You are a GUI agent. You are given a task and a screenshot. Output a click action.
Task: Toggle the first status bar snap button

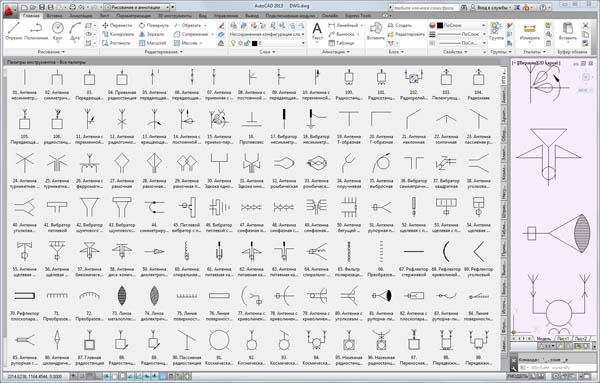point(74,376)
